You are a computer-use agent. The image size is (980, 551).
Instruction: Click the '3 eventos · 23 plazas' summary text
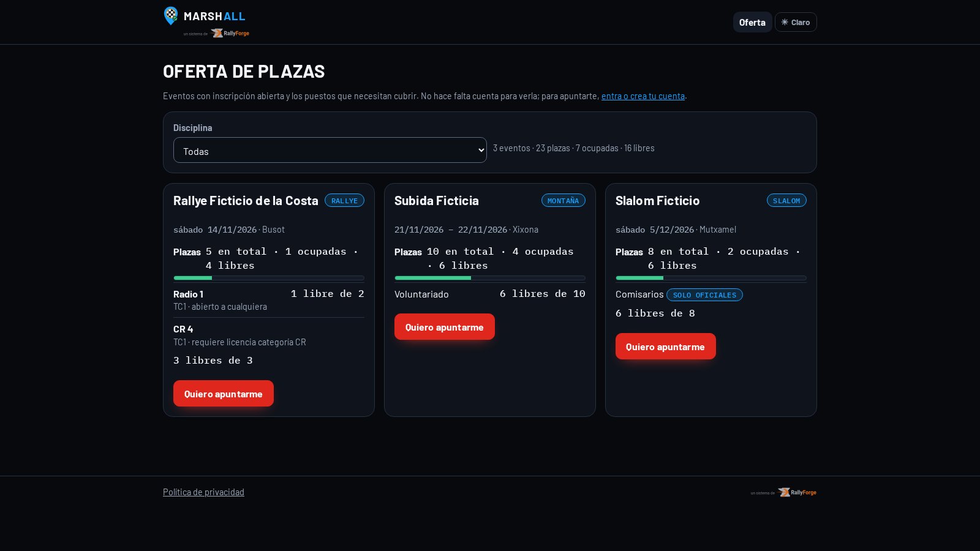574,148
